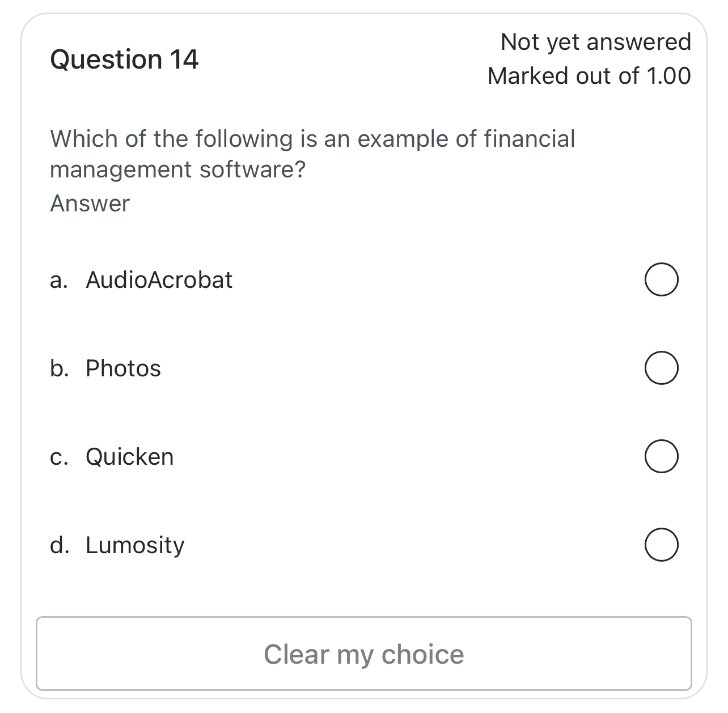
Task: Click the Question 14 heading
Action: coord(124,58)
